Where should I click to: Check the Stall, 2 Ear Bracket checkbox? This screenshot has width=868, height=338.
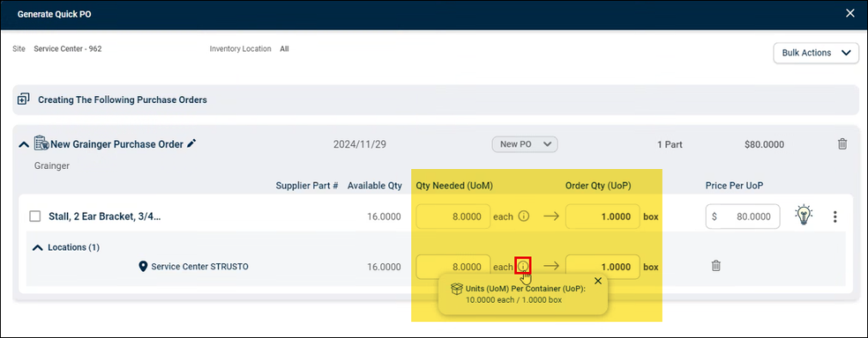(35, 216)
